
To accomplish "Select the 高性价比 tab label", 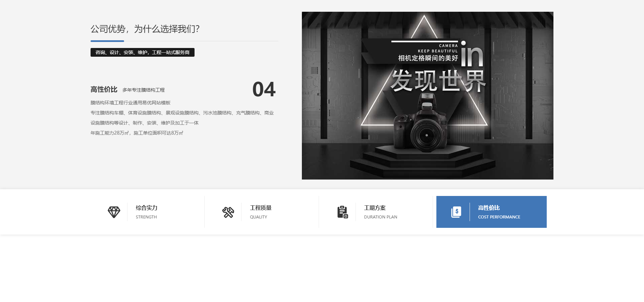I will [489, 208].
